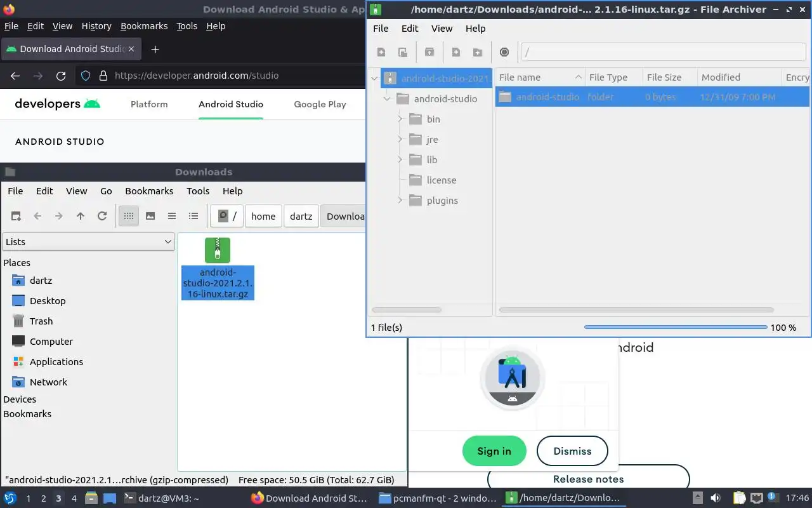812x508 pixels.
Task: Click Add File icon in File Archiver
Action: tap(456, 52)
